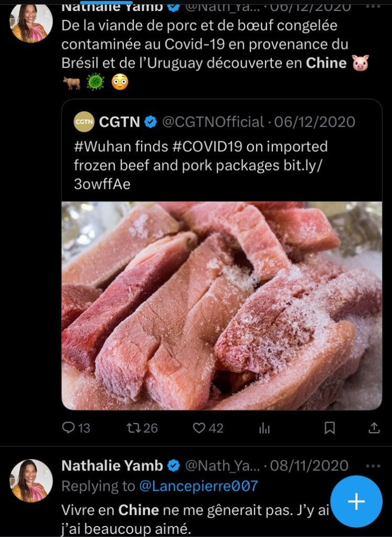Open the CGTN account name in quote
The height and width of the screenshot is (537, 392).
click(x=120, y=122)
